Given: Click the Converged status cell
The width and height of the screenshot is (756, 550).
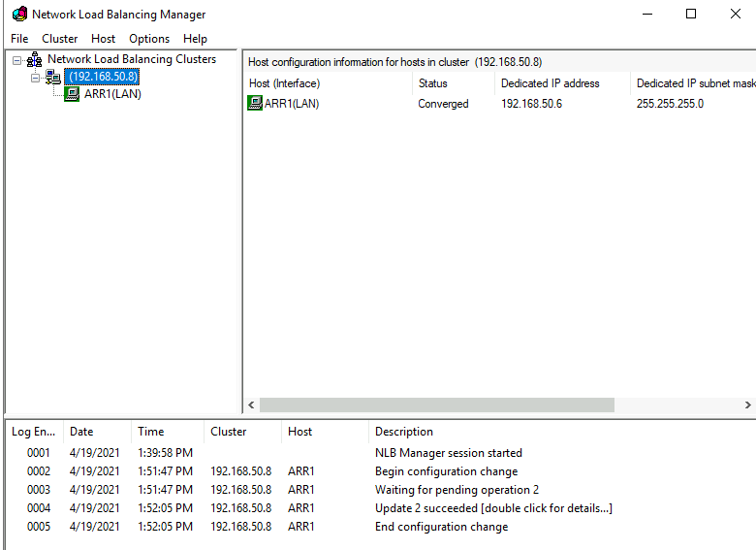Looking at the screenshot, I should pyautogui.click(x=443, y=104).
